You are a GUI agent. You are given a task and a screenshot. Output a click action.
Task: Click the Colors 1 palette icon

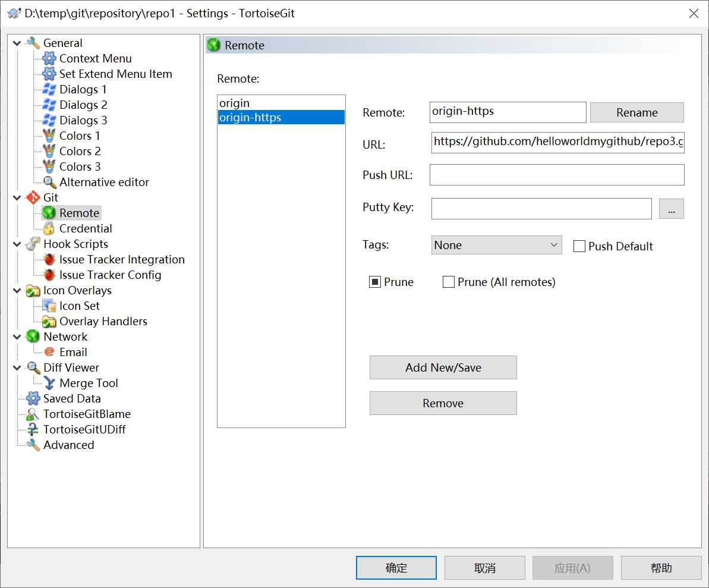[49, 136]
